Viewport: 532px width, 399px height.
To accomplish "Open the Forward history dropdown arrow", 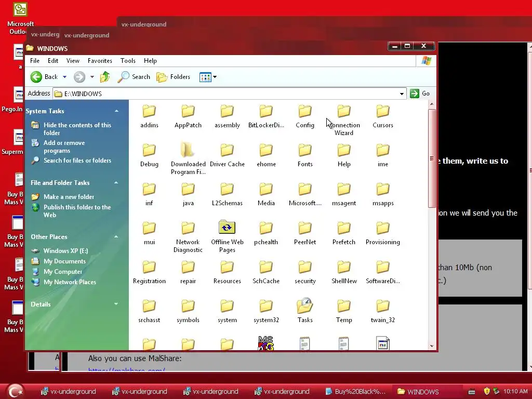I will coord(92,77).
